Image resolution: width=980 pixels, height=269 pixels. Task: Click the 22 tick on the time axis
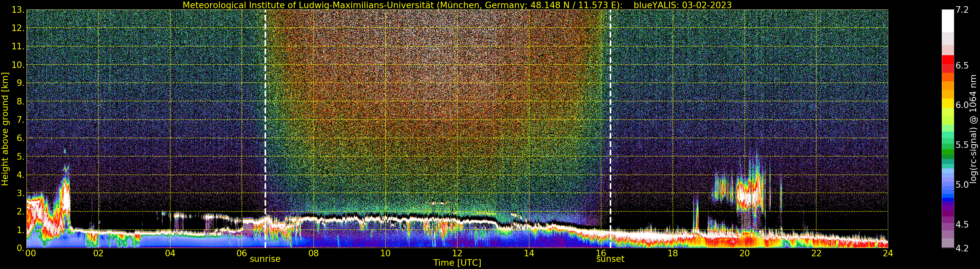pos(816,253)
